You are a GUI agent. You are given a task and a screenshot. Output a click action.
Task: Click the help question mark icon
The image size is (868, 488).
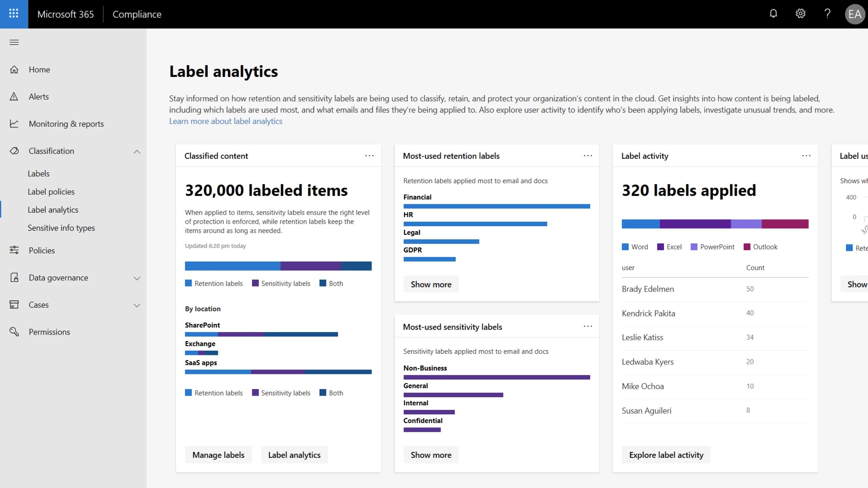(827, 14)
